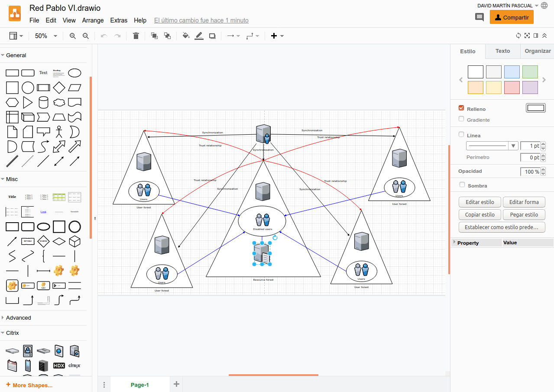This screenshot has width=554, height=392.
Task: Select the blue style preset swatch
Action: (x=512, y=71)
